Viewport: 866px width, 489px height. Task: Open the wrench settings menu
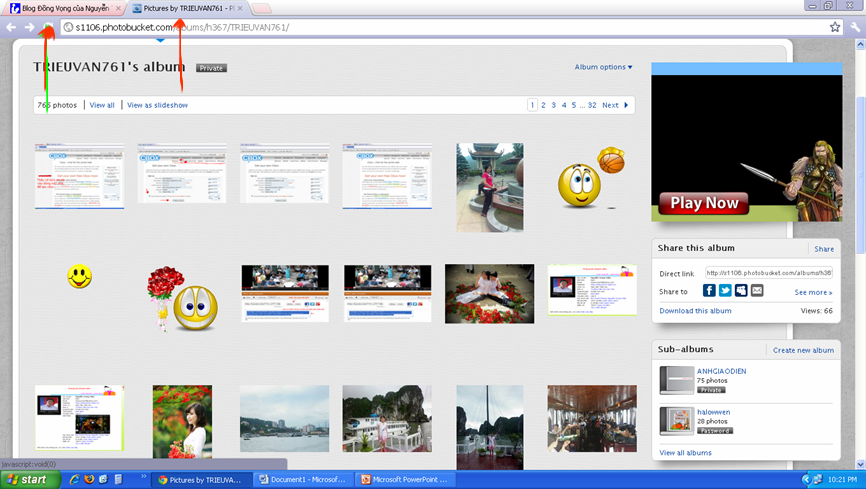pyautogui.click(x=855, y=27)
